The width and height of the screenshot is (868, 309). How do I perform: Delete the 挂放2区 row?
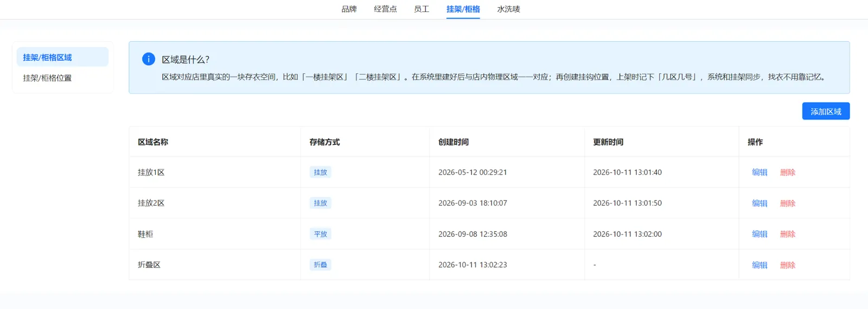pos(788,203)
